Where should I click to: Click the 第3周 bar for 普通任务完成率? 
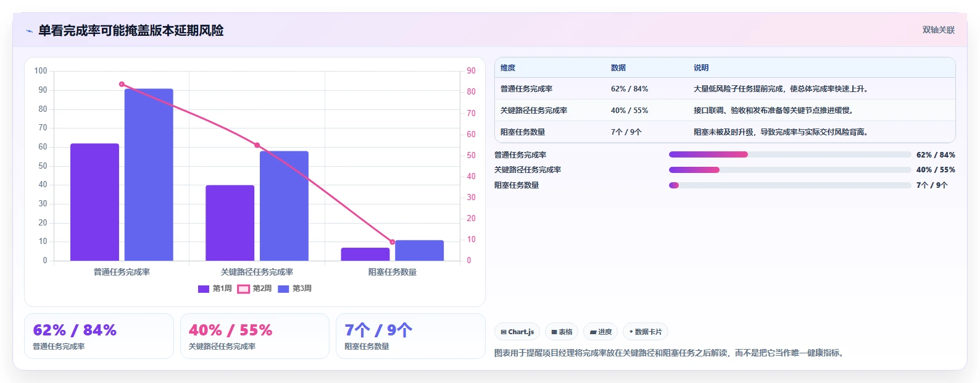tap(149, 175)
